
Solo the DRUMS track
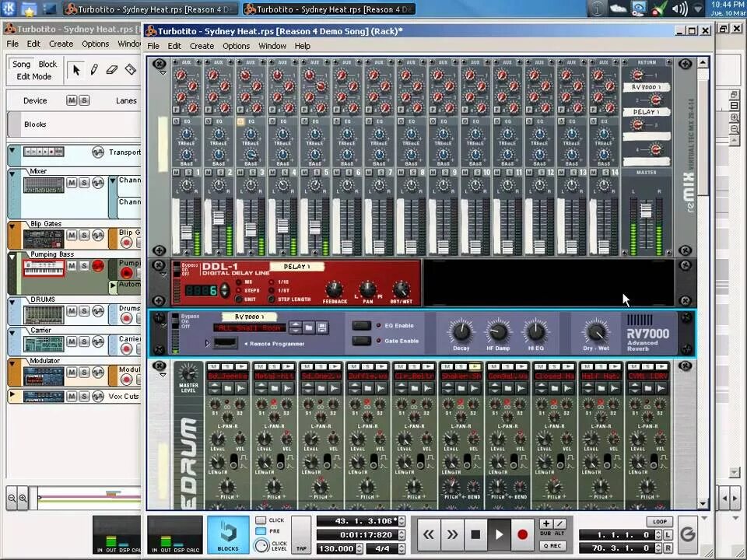(84, 311)
